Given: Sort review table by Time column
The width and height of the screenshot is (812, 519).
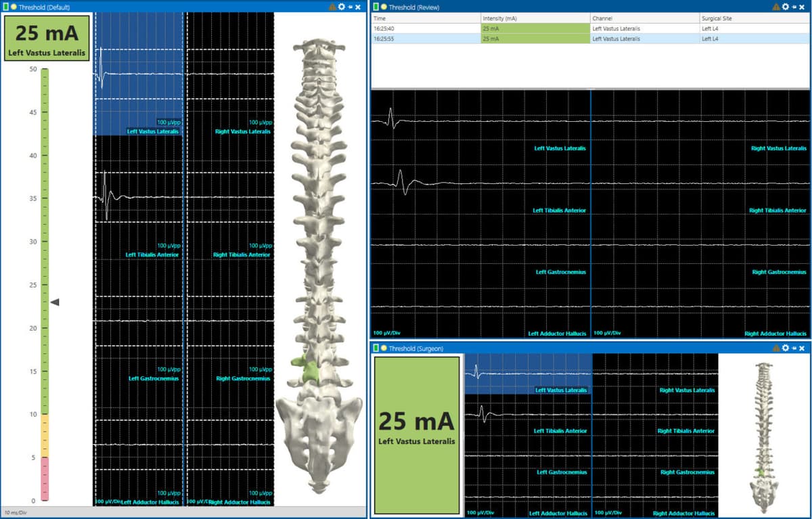Looking at the screenshot, I should pyautogui.click(x=425, y=18).
